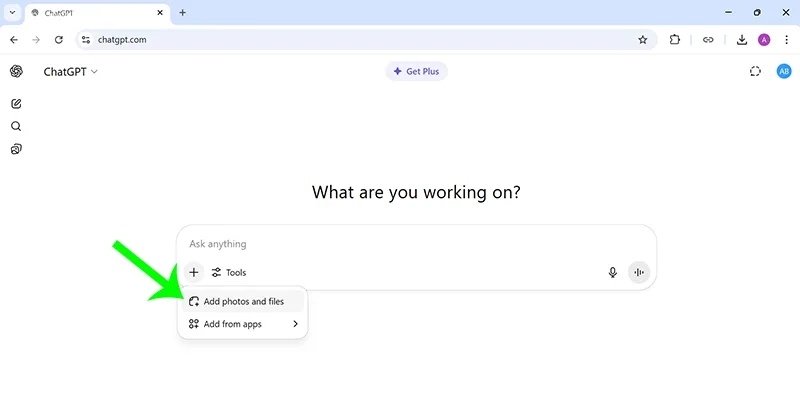Bookmark this page with the star icon
This screenshot has height=420, width=800.
click(x=643, y=40)
